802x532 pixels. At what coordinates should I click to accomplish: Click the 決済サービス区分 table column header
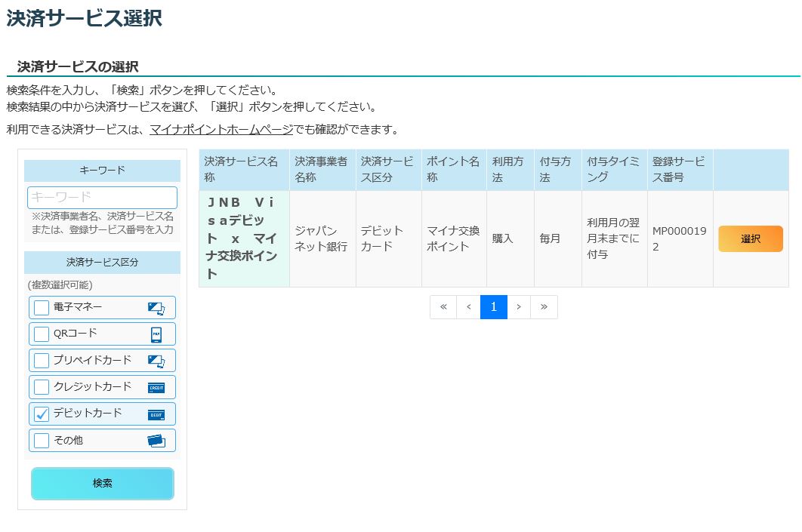pyautogui.click(x=389, y=170)
